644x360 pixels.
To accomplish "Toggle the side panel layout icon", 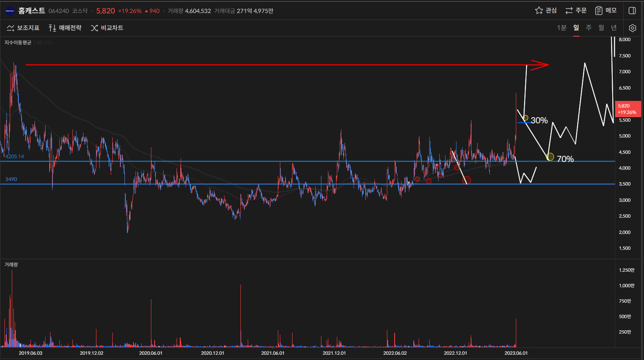I will (632, 11).
